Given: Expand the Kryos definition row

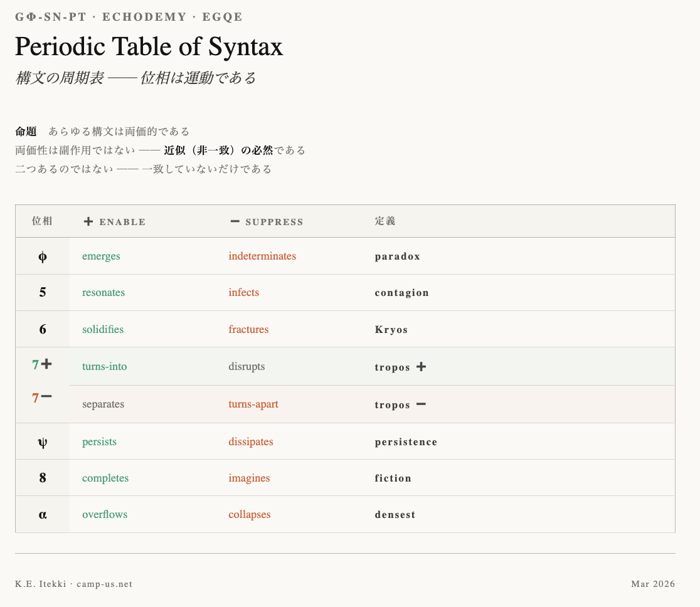Looking at the screenshot, I should (391, 329).
